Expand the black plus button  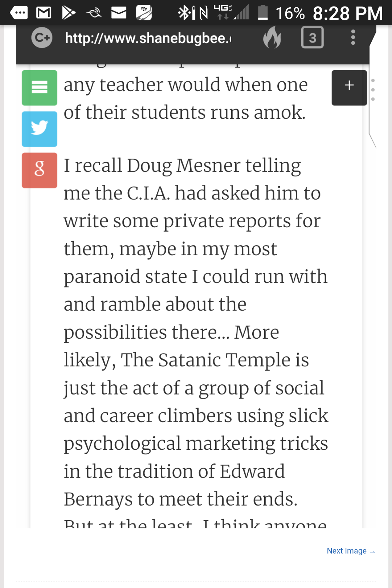[349, 87]
